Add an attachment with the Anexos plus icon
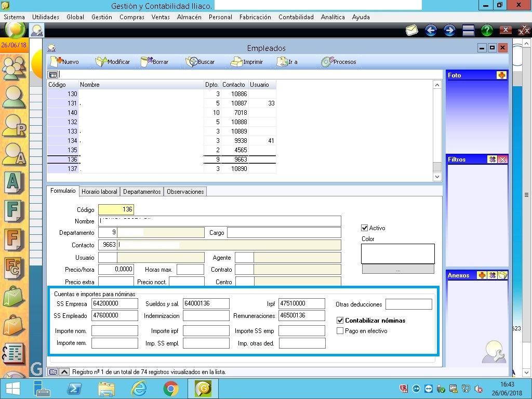This screenshot has width=532, height=399. (482, 275)
